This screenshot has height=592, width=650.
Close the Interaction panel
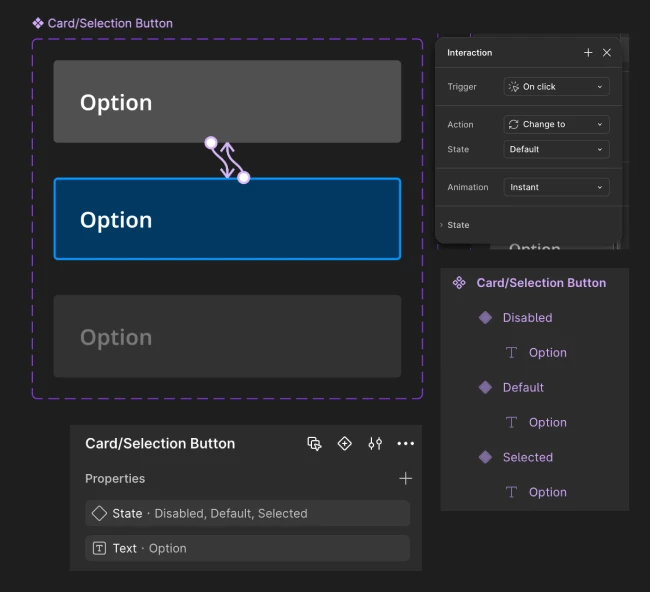(x=606, y=53)
